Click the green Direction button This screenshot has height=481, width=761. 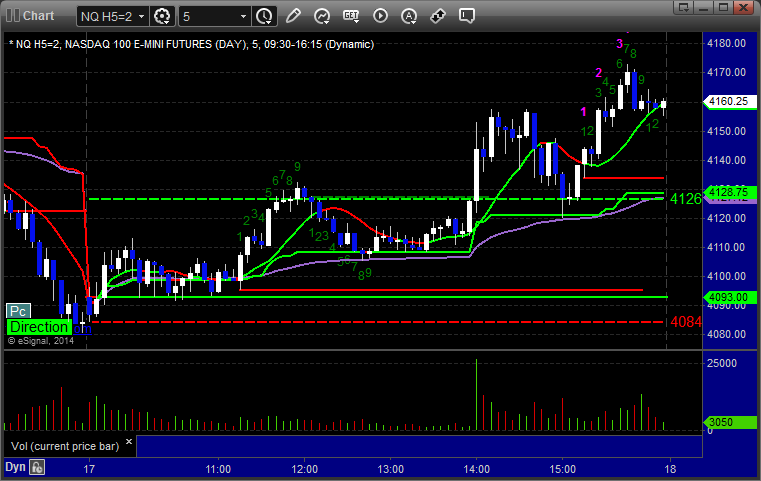pos(39,327)
